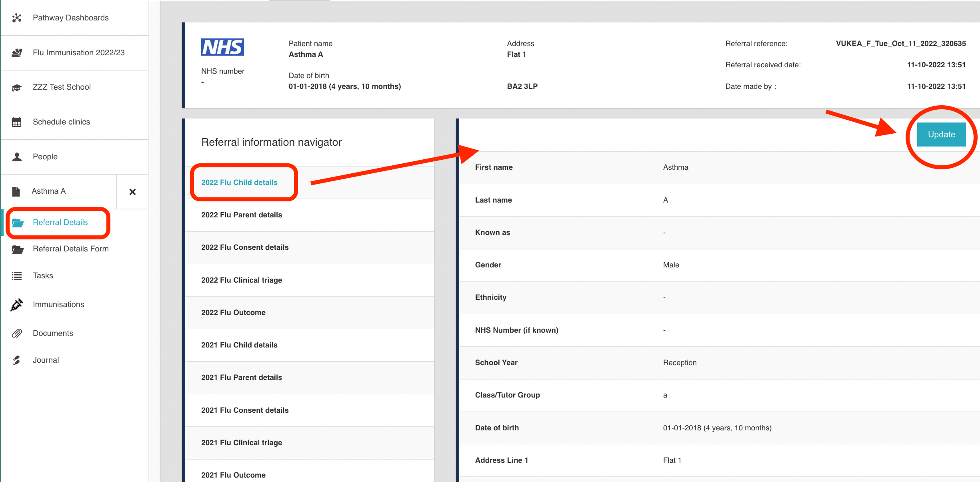Viewport: 980px width, 482px height.
Task: Click the Pathway Dashboards network icon
Action: tap(17, 18)
